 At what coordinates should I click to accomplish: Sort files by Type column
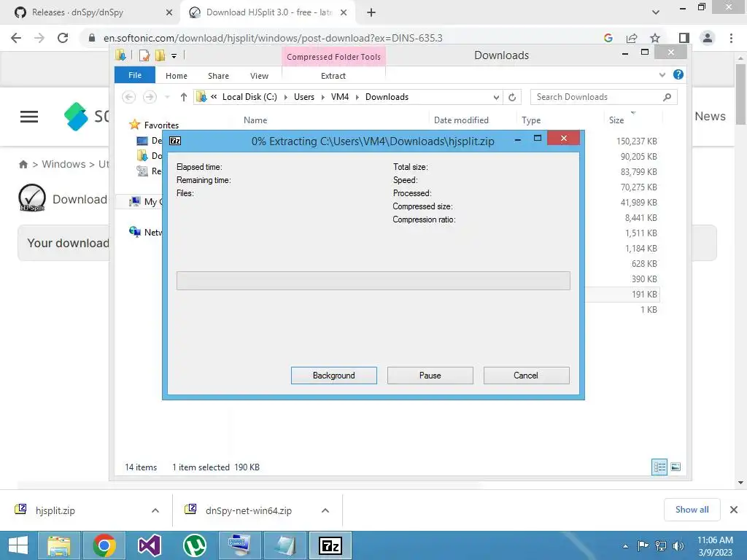coord(531,120)
